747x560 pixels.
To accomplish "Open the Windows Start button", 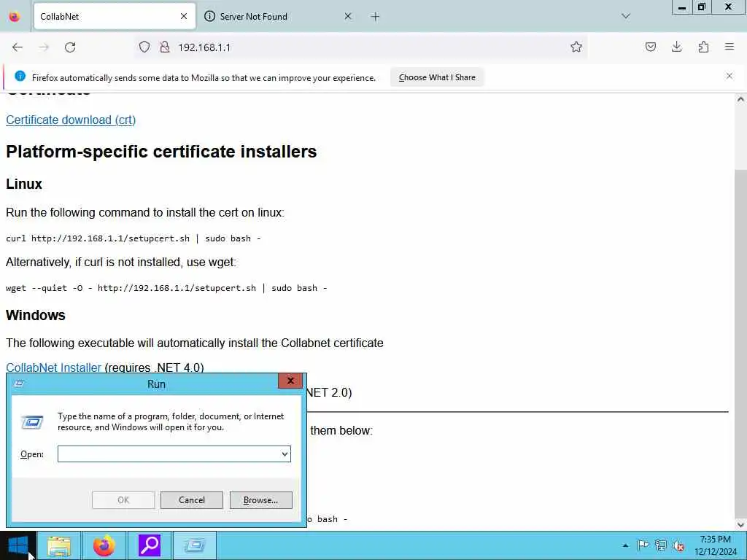I will point(18,545).
